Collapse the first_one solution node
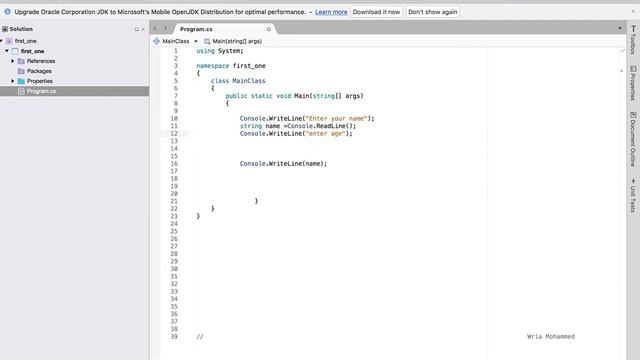The image size is (640, 360). point(2,41)
